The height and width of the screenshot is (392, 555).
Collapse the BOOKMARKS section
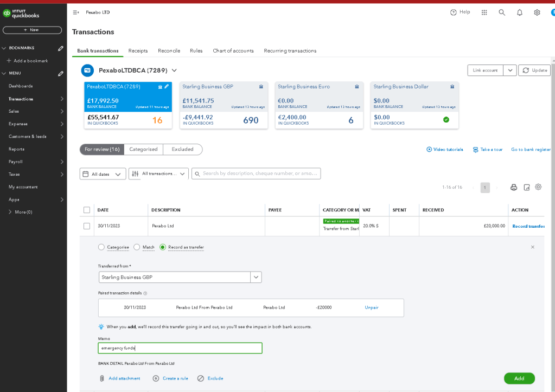tap(4, 48)
